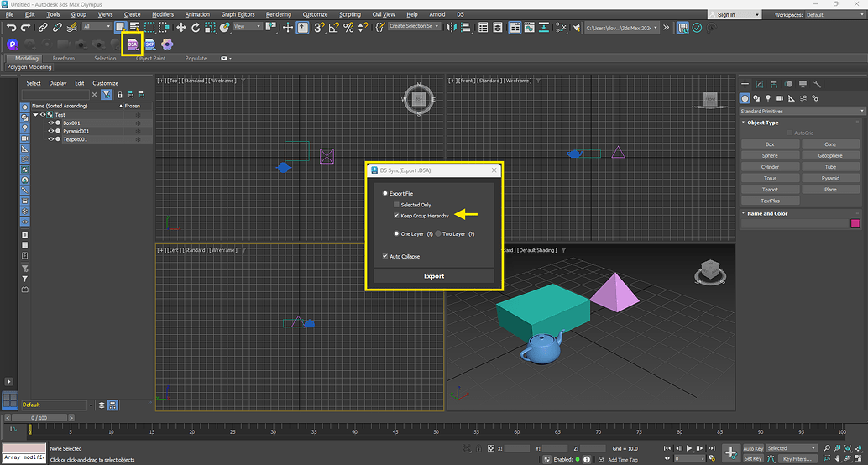Open the Graph Editors menu

tap(237, 13)
